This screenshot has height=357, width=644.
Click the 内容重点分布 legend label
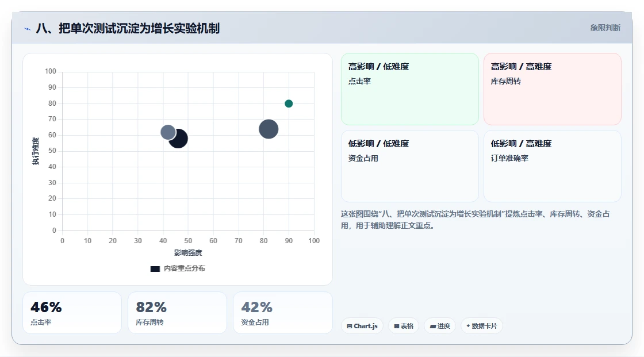pyautogui.click(x=184, y=268)
